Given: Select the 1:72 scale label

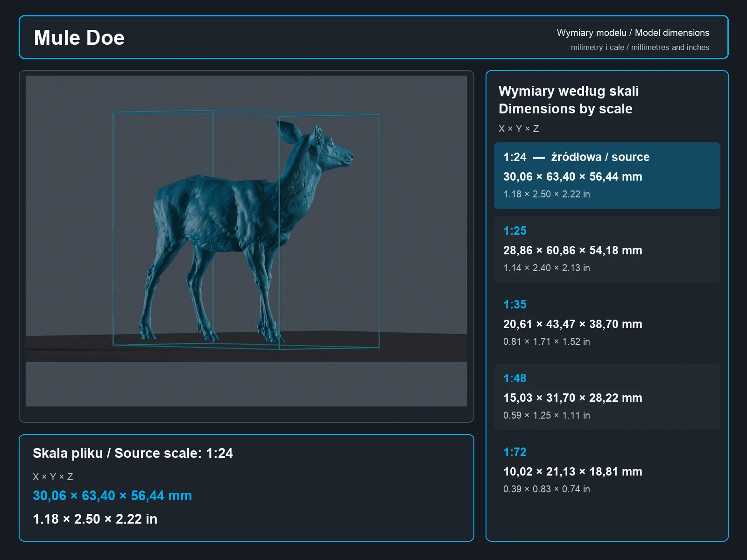Looking at the screenshot, I should pyautogui.click(x=514, y=452).
